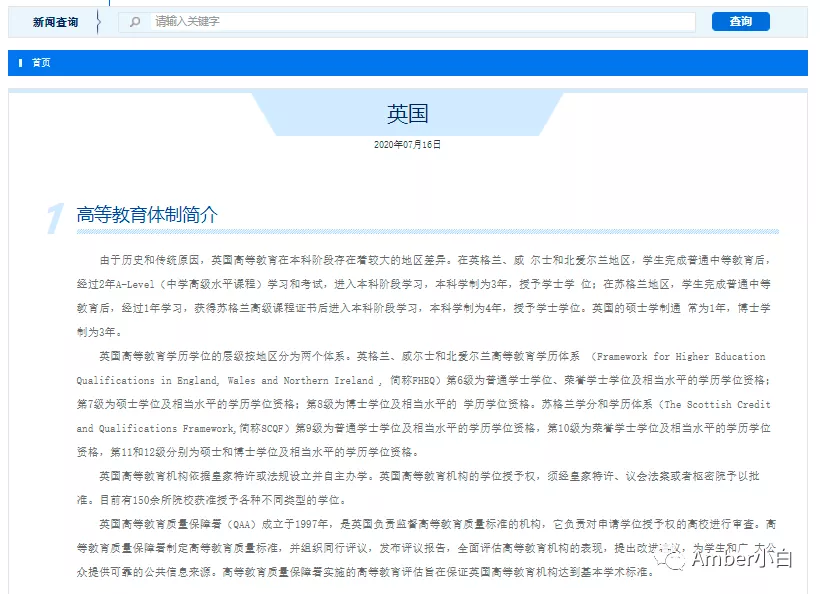
Task: Click the striped divider under the section heading
Action: [x=428, y=231]
